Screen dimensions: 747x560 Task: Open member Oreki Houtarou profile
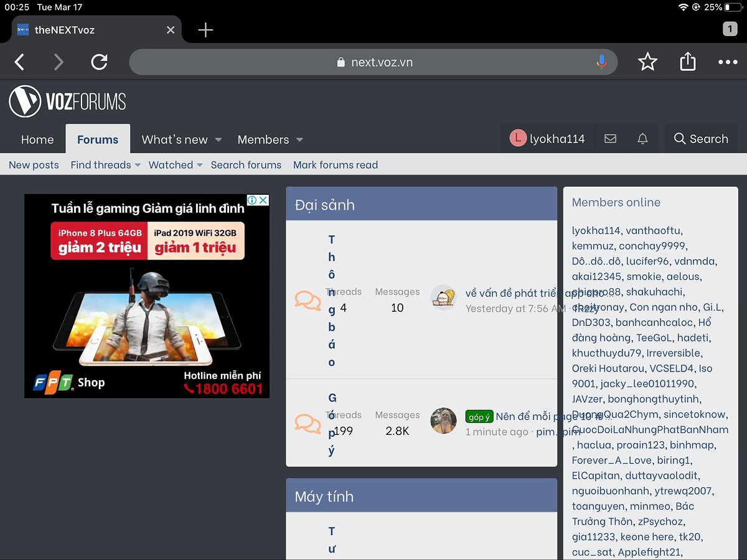[608, 368]
